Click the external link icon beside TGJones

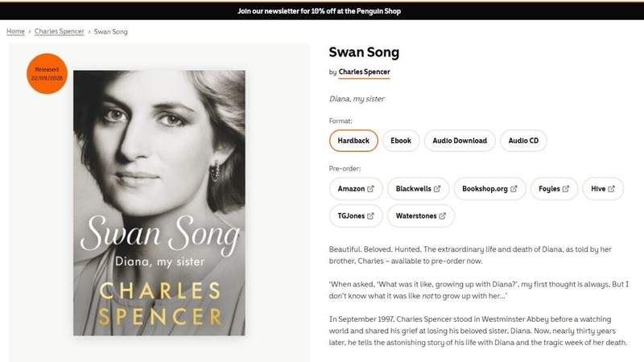point(370,216)
